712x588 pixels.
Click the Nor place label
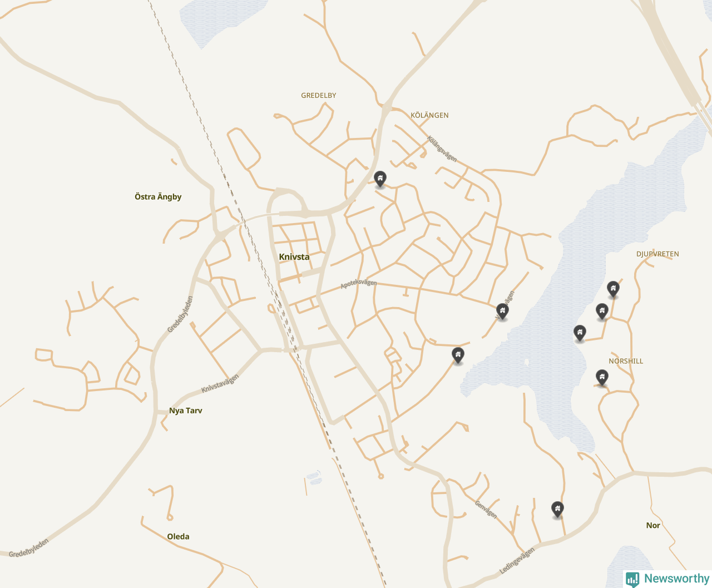[653, 526]
